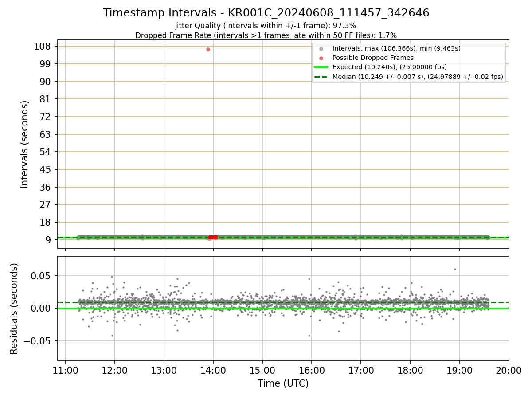This screenshot has width=532, height=399.
Task: Click the 'Intervals (seconds)' y-axis label
Action: point(25,144)
